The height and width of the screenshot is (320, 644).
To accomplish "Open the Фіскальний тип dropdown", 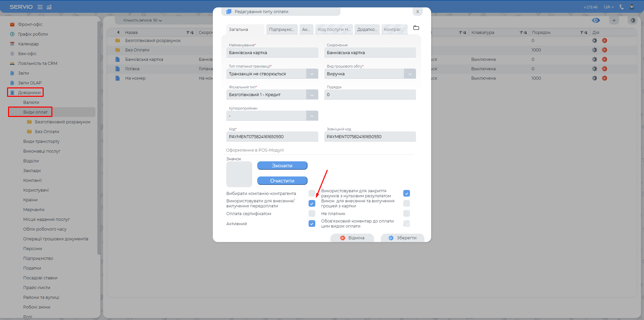I will click(x=312, y=95).
